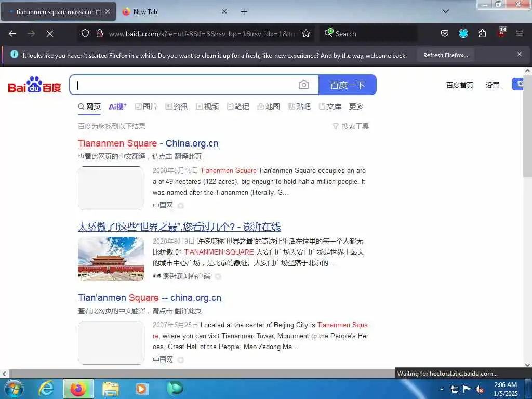Click the scrollbar down arrow
The height and width of the screenshot is (399, 532).
(x=528, y=365)
